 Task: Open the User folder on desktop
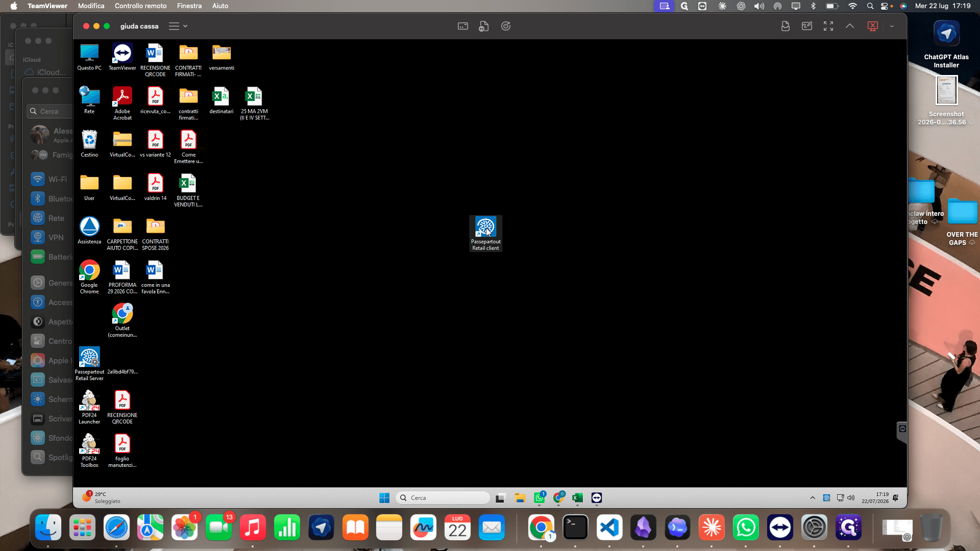tap(89, 187)
